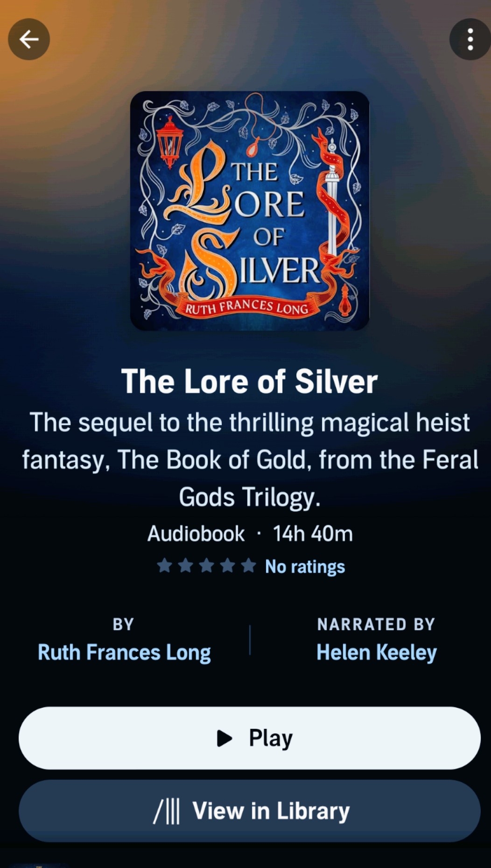
Task: Tap the back arrow icon
Action: pos(29,39)
